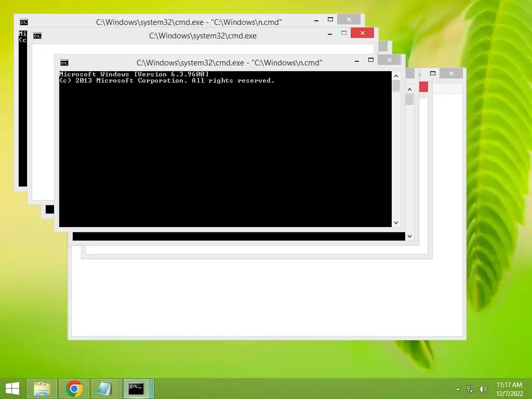Open File Explorer from the taskbar
The width and height of the screenshot is (532, 399).
(42, 389)
